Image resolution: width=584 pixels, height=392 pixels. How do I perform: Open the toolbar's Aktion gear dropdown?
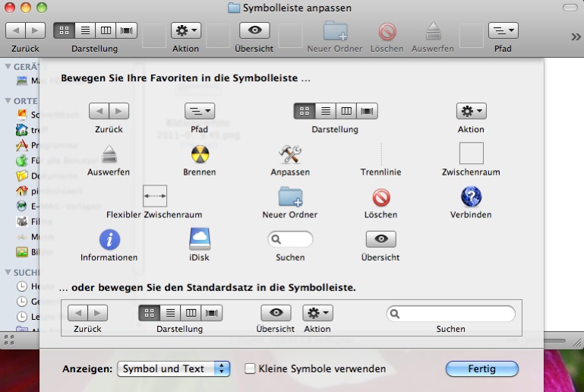pyautogui.click(x=186, y=30)
